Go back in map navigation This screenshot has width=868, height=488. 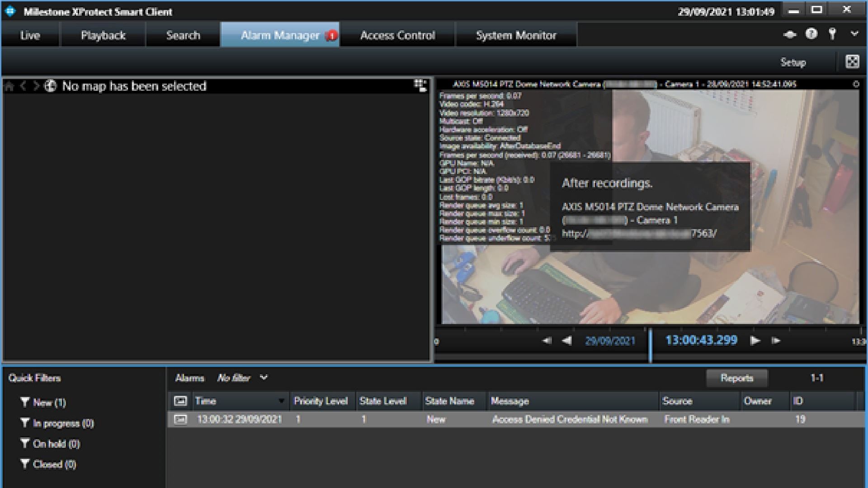[x=24, y=86]
